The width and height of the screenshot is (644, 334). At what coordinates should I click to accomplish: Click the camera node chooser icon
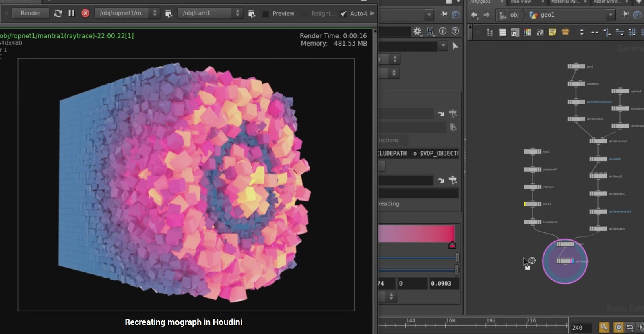(252, 14)
